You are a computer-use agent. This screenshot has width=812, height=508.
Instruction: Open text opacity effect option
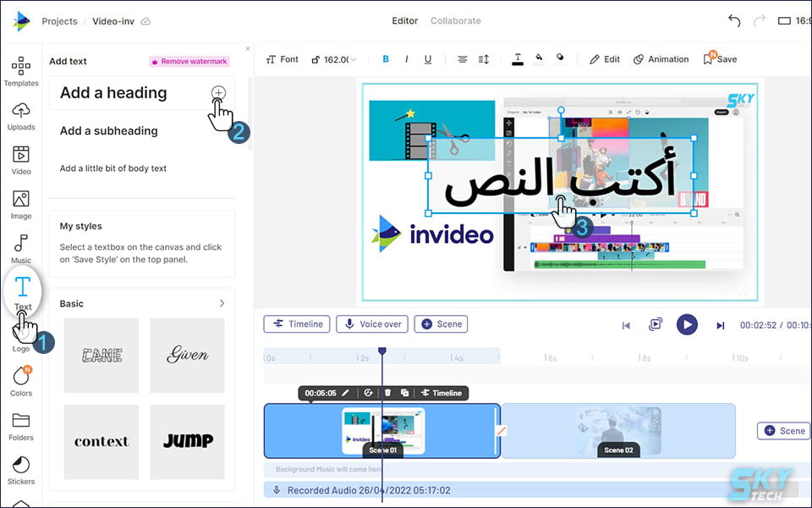(x=560, y=59)
